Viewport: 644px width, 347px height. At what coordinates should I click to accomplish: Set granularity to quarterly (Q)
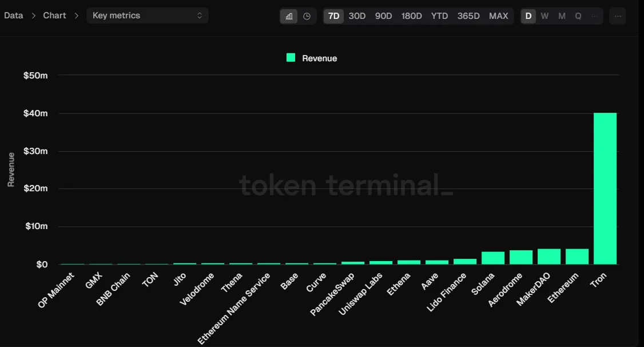click(x=578, y=16)
